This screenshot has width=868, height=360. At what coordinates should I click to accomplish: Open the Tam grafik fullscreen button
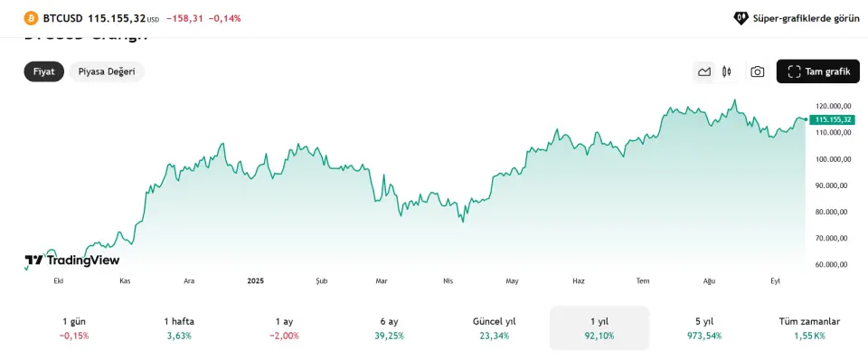817,71
